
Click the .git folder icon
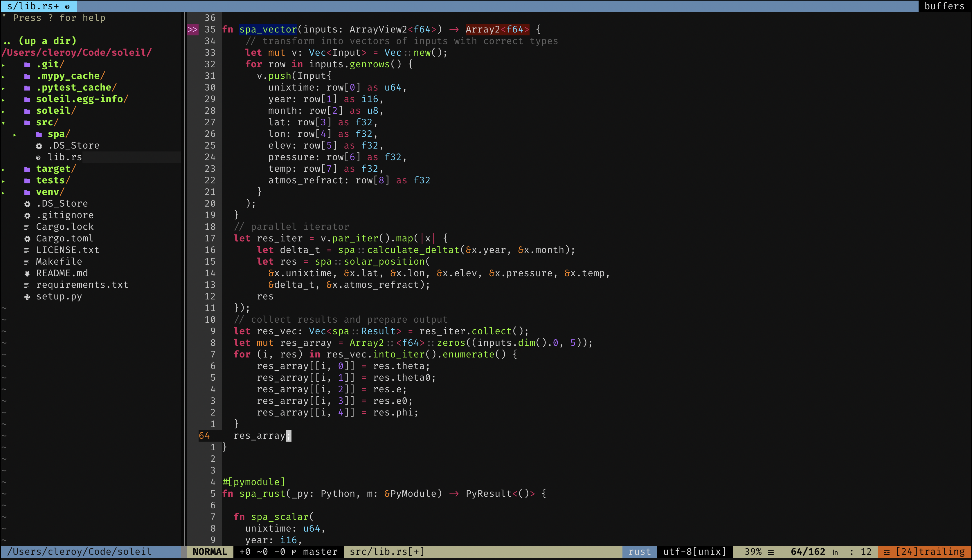[x=27, y=65]
